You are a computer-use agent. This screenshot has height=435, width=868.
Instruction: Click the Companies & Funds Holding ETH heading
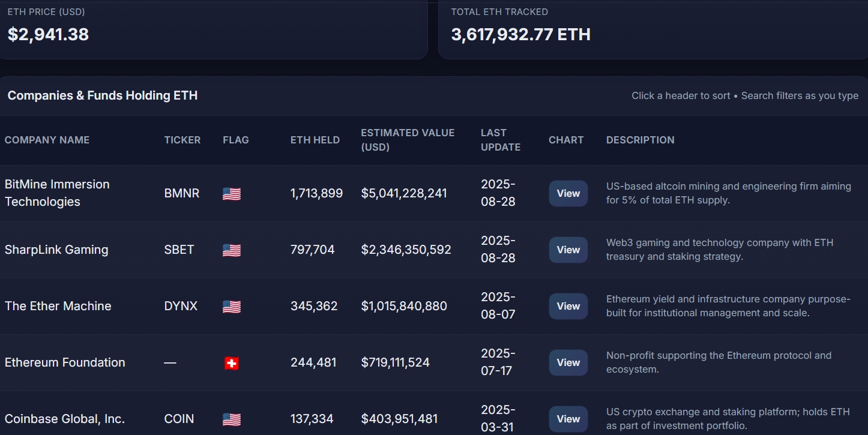click(103, 95)
